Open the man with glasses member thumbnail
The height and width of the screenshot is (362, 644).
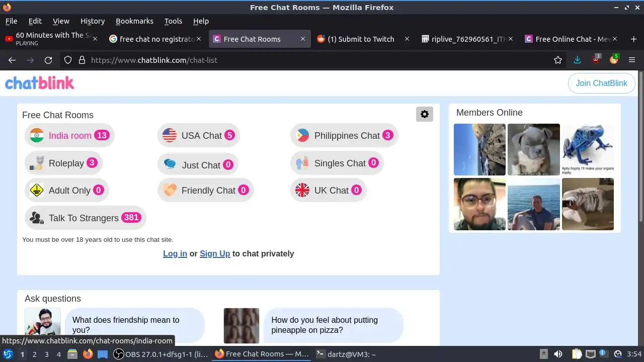pos(479,204)
